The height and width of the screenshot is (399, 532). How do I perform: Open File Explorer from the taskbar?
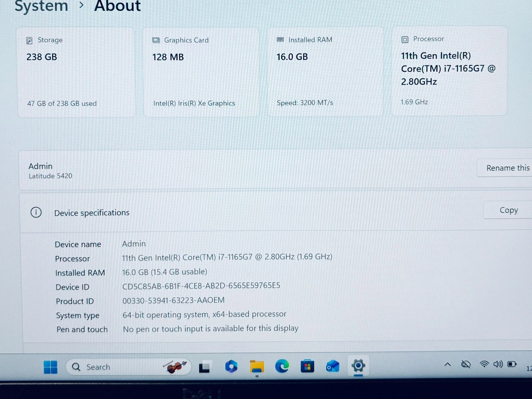click(x=257, y=366)
